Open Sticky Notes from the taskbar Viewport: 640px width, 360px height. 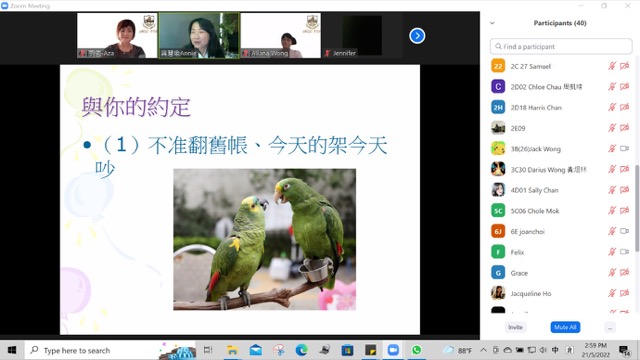(370, 350)
